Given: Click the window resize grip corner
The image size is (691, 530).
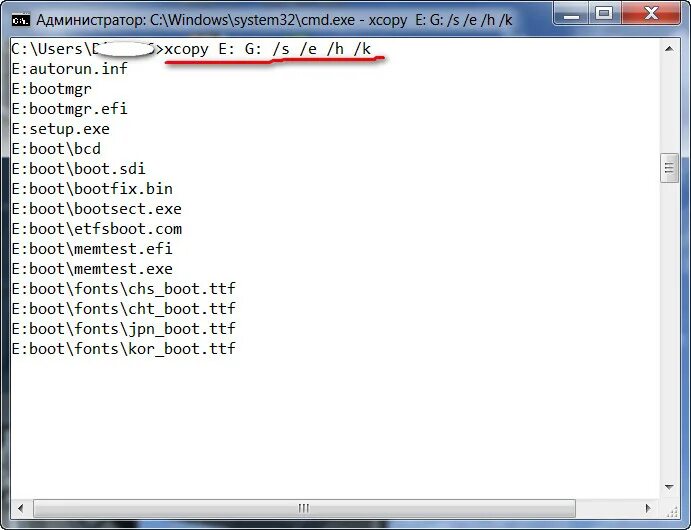Looking at the screenshot, I should pos(672,511).
